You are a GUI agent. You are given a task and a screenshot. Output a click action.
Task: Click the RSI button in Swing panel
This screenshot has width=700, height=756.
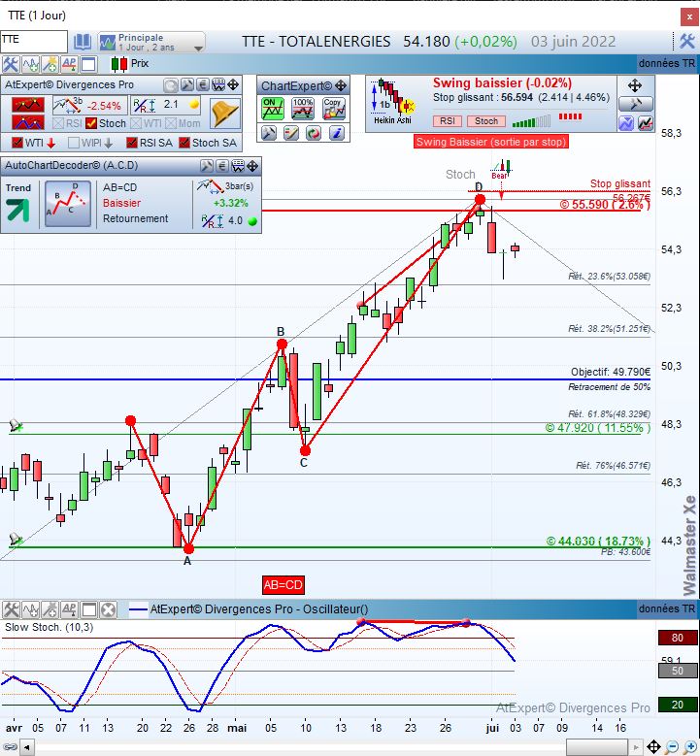[448, 121]
